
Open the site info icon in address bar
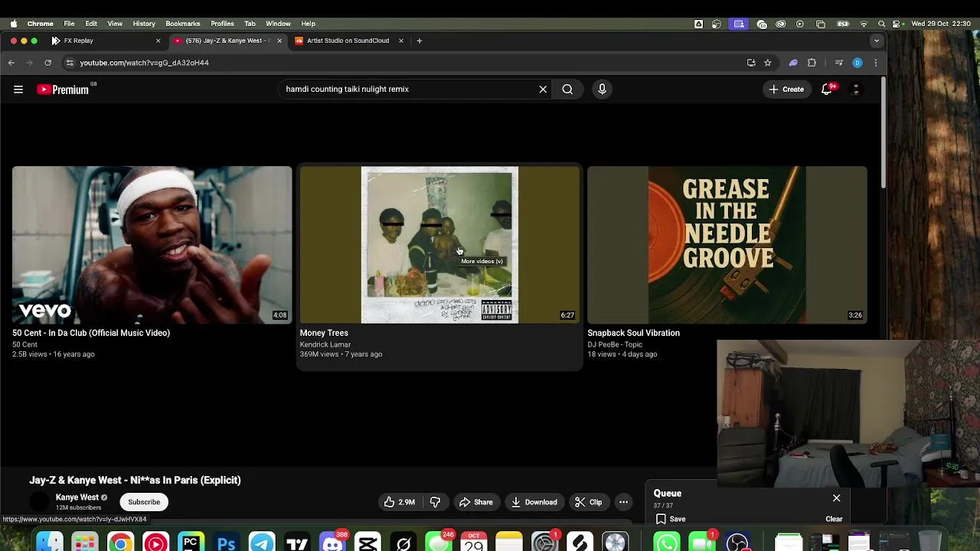click(x=70, y=63)
